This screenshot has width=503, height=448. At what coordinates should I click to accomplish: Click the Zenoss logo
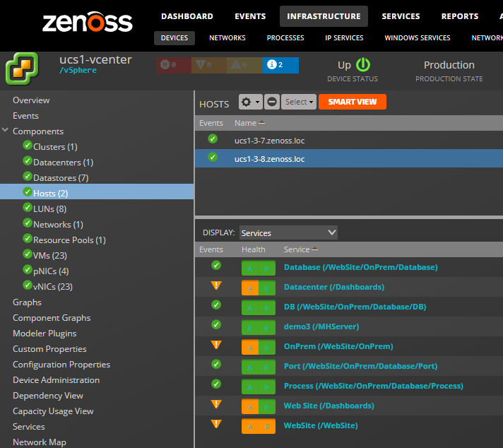click(x=88, y=22)
